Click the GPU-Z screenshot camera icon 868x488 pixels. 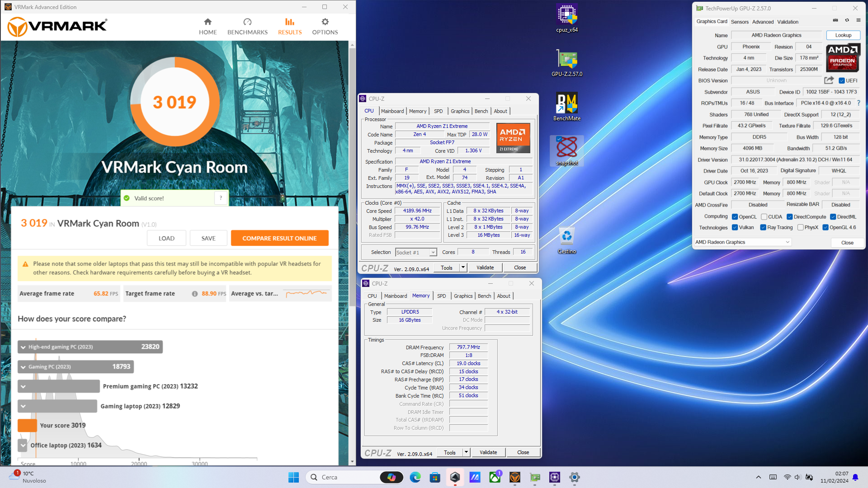[x=835, y=20]
